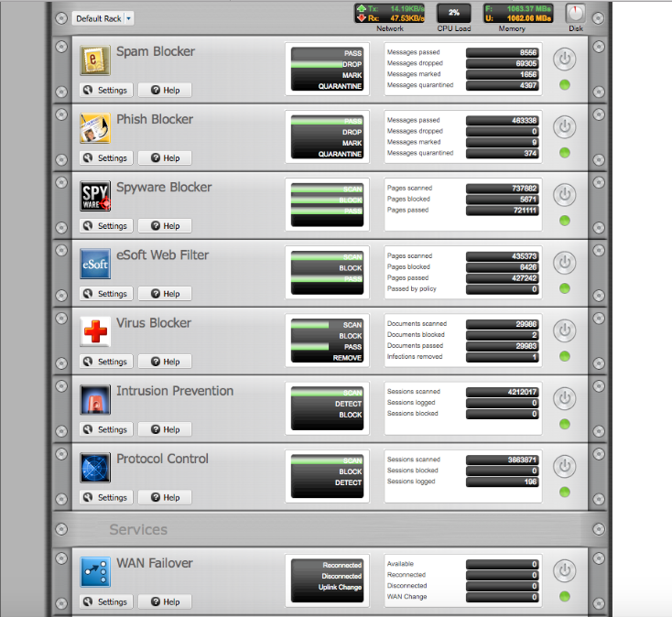This screenshot has width=672, height=617.
Task: Click the Spyware Blocker SPY WARE icon
Action: coord(95,196)
